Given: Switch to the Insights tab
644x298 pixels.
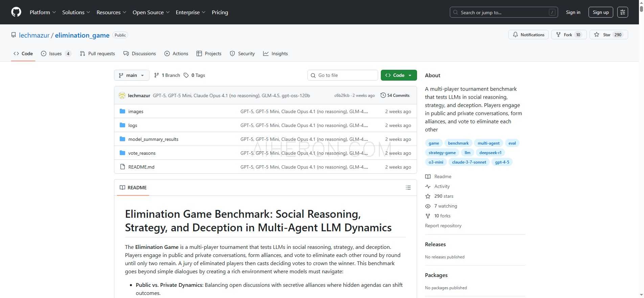Looking at the screenshot, I should point(276,54).
